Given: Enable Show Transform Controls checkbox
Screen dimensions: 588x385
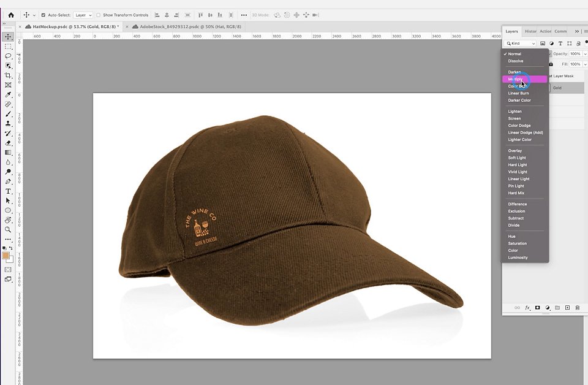Looking at the screenshot, I should pyautogui.click(x=98, y=15).
